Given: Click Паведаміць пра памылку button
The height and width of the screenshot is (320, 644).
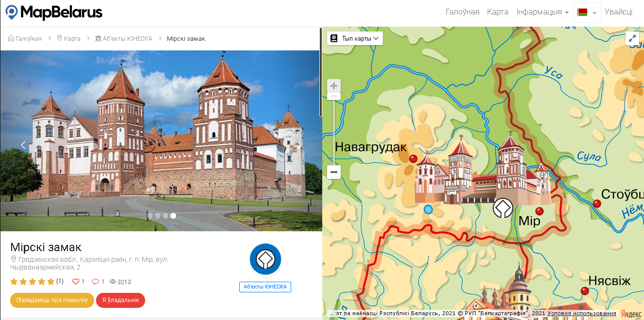Looking at the screenshot, I should coord(52,300).
